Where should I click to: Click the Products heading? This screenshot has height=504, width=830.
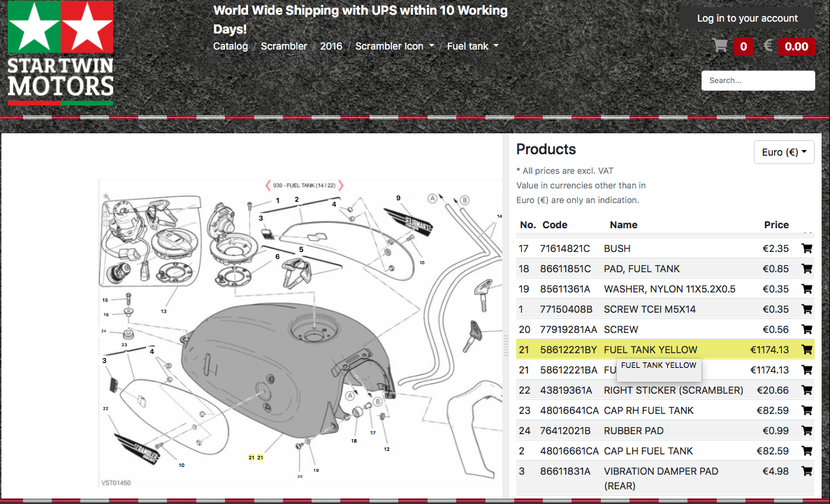pos(546,149)
